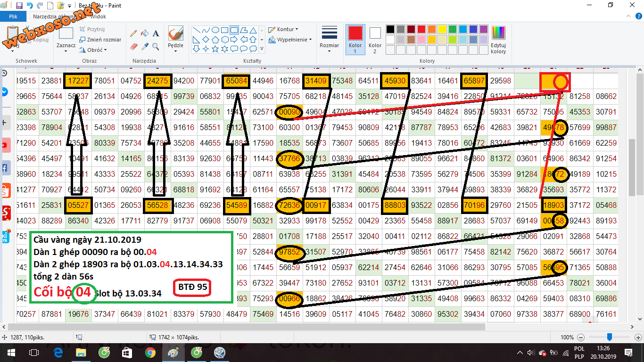Pick the pink color swatch
Viewport: 644px width, 362px height.
[421, 40]
